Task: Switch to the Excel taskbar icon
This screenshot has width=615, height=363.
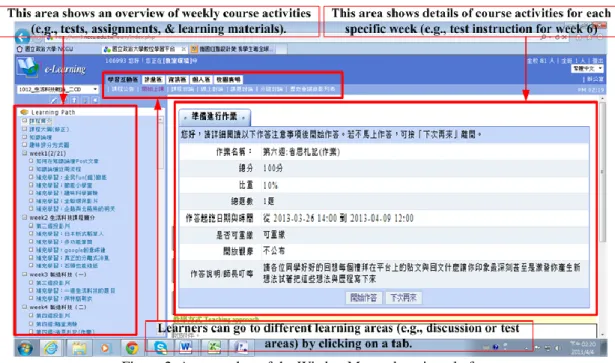Action: click(215, 347)
